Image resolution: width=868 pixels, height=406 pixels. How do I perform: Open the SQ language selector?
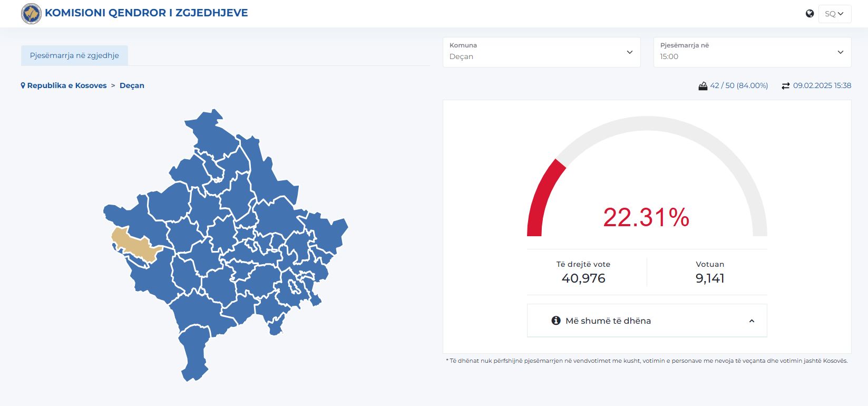(x=834, y=14)
